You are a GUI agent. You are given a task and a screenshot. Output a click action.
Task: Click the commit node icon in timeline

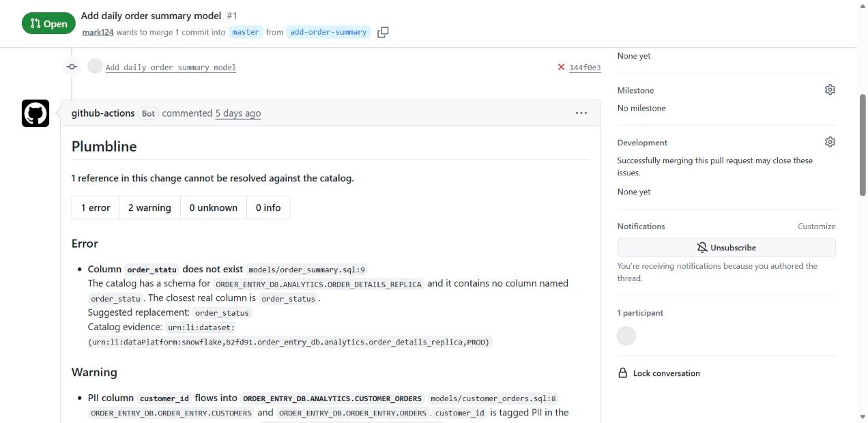pyautogui.click(x=72, y=67)
